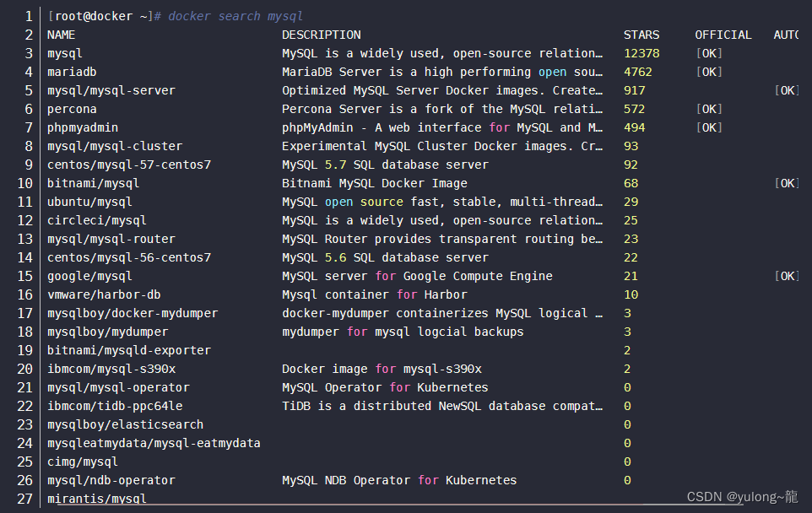Select the 'mysql/mysql-operator' image name
The width and height of the screenshot is (812, 513).
tap(118, 388)
